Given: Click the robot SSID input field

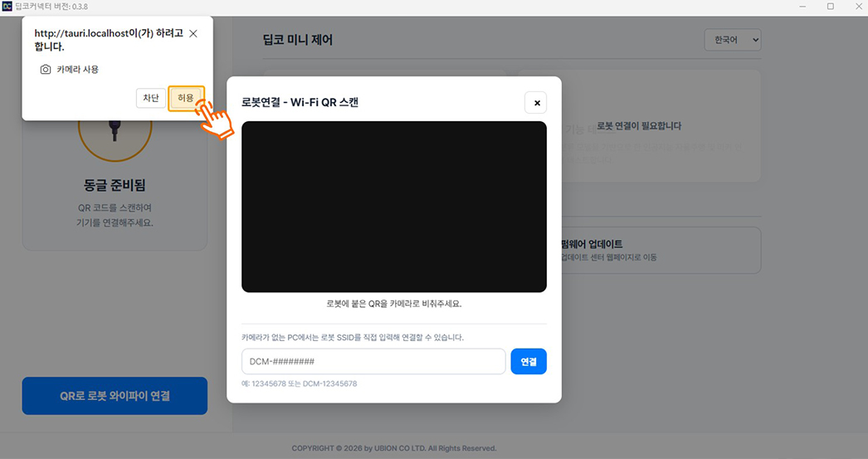Looking at the screenshot, I should point(373,362).
